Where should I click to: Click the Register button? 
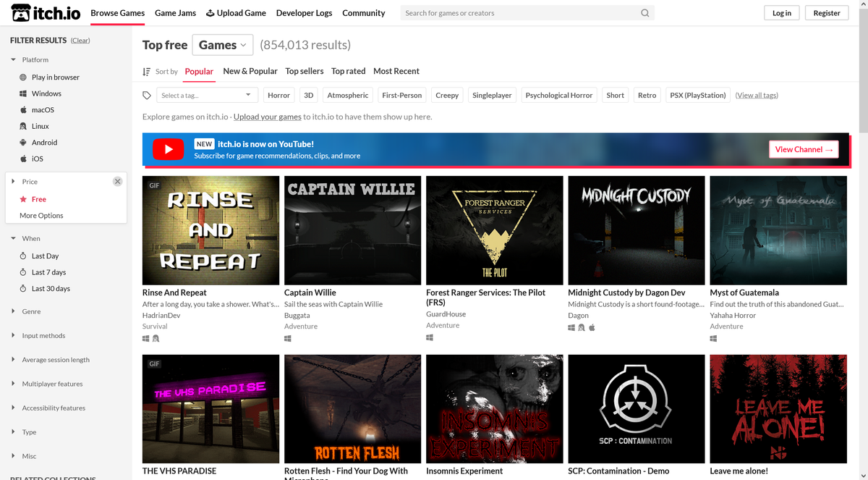point(827,13)
